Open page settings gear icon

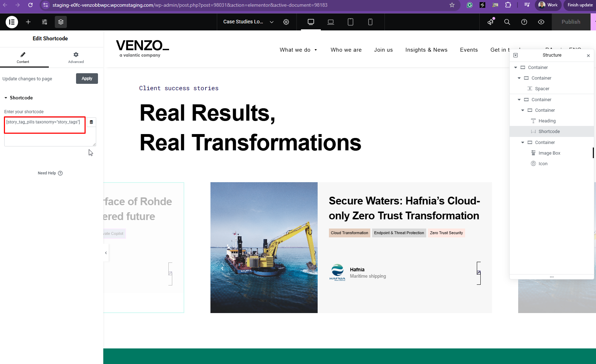click(286, 22)
